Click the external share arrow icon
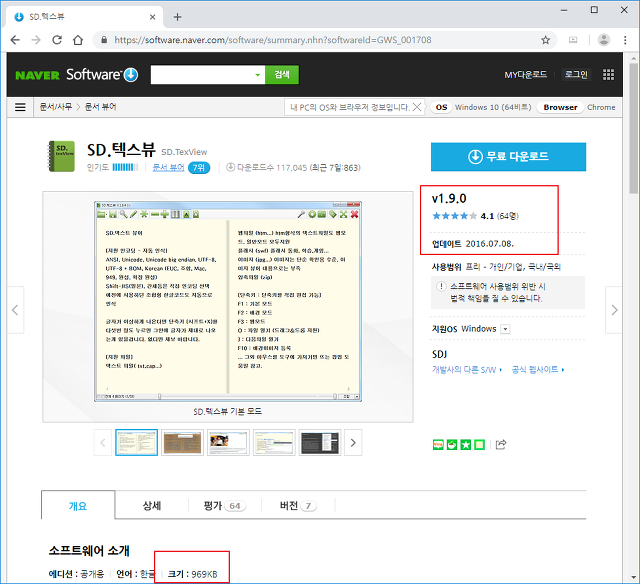Image resolution: width=640 pixels, height=584 pixels. [501, 444]
